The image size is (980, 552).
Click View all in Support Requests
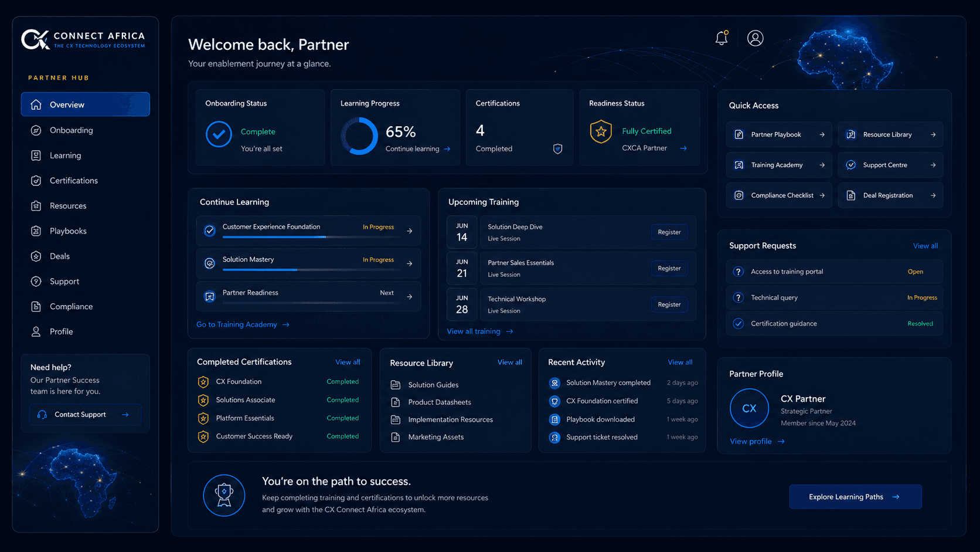coord(925,246)
